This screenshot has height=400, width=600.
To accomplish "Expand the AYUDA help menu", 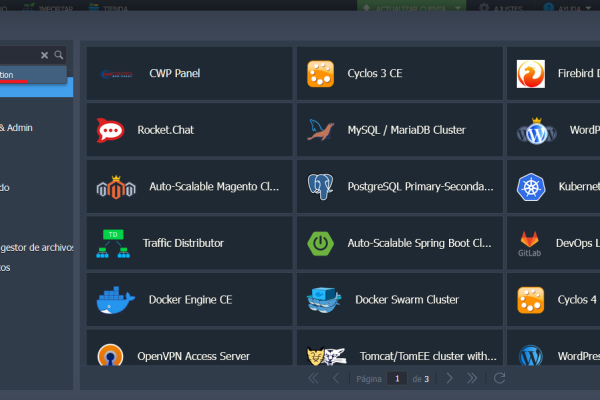I will pos(568,8).
